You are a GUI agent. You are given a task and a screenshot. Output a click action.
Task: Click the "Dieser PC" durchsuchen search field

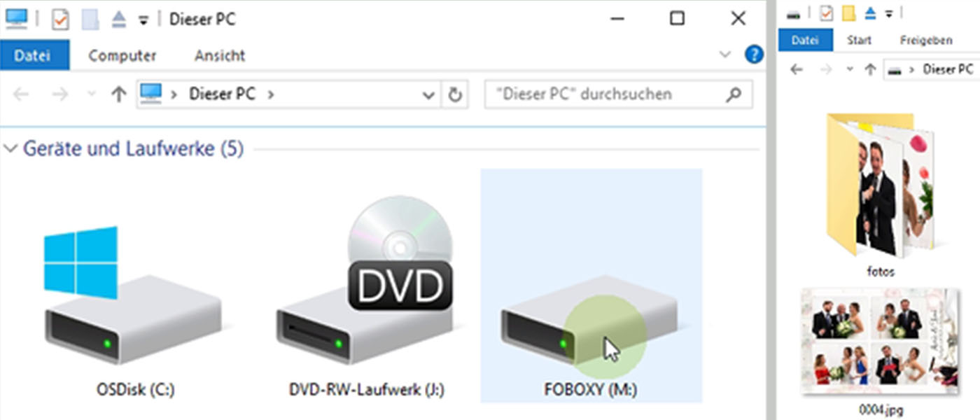pos(602,94)
